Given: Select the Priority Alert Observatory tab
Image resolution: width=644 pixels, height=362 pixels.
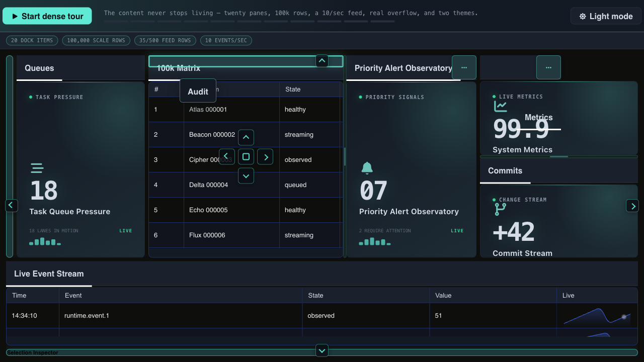Looking at the screenshot, I should point(403,68).
